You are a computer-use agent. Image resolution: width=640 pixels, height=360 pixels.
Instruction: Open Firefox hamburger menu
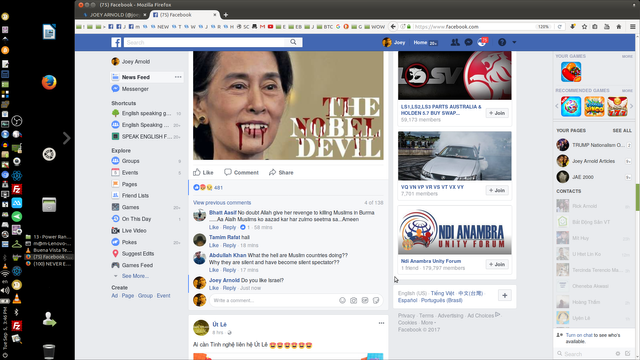pyautogui.click(x=632, y=27)
